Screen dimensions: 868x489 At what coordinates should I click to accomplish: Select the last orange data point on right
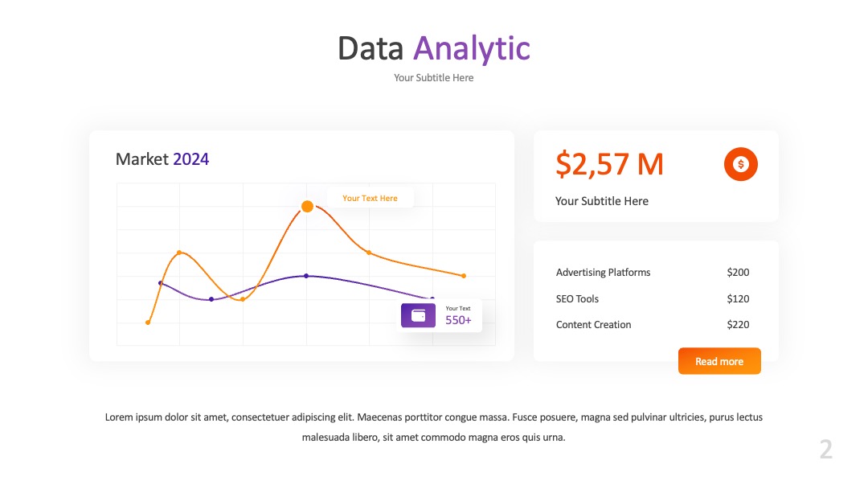[x=464, y=276]
